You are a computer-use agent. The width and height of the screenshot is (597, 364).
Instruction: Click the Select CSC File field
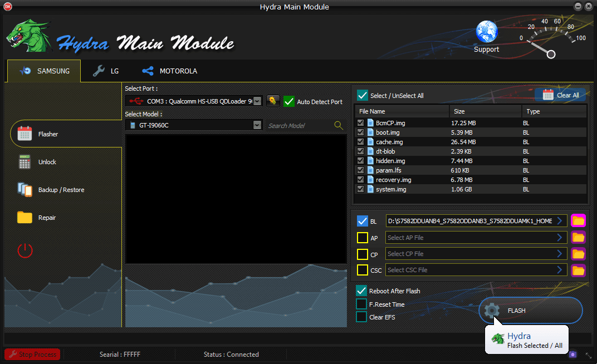click(476, 270)
